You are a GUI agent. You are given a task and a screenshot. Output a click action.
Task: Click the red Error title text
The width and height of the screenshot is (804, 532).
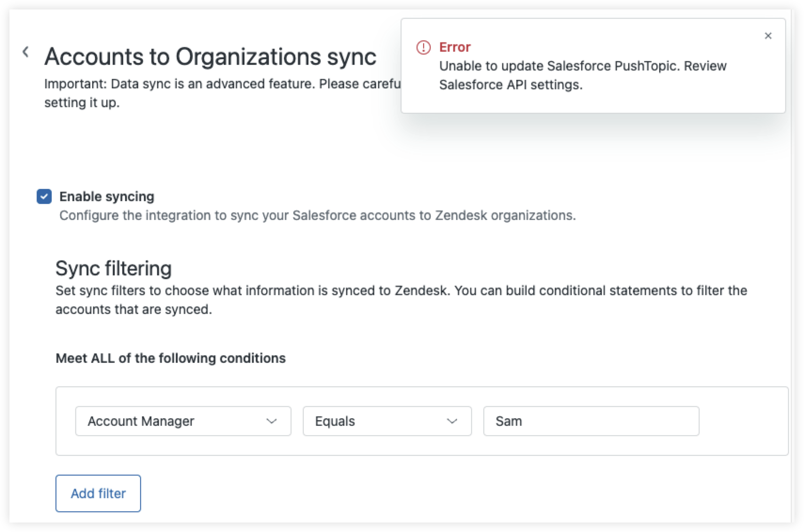coord(455,47)
